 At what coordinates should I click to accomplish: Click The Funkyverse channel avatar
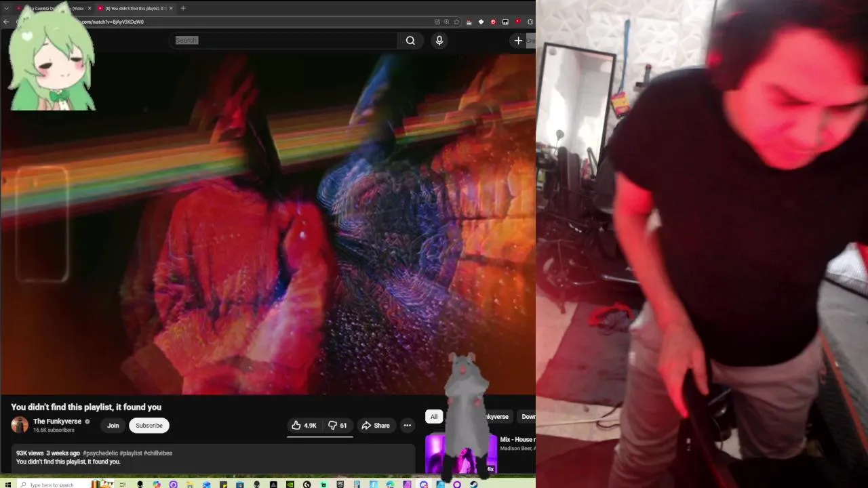coord(20,425)
